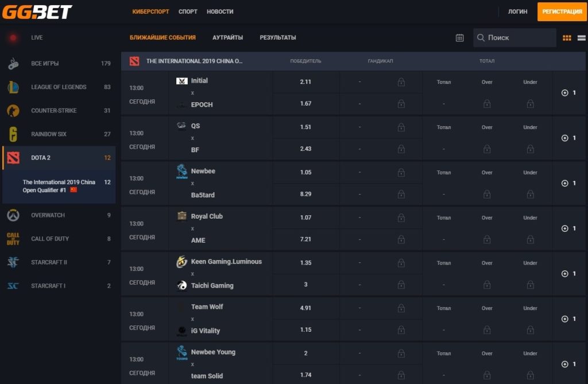
Task: Click the StarCraft I icon
Action: (13, 286)
